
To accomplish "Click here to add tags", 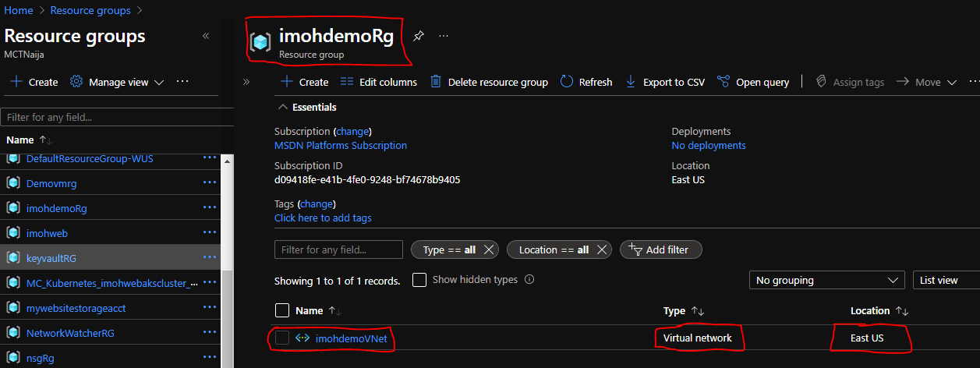I will click(323, 218).
